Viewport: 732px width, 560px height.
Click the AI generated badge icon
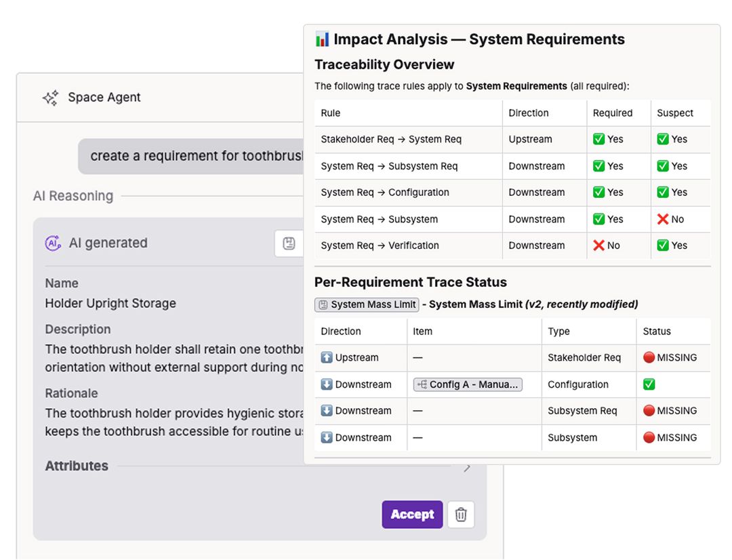[x=53, y=243]
